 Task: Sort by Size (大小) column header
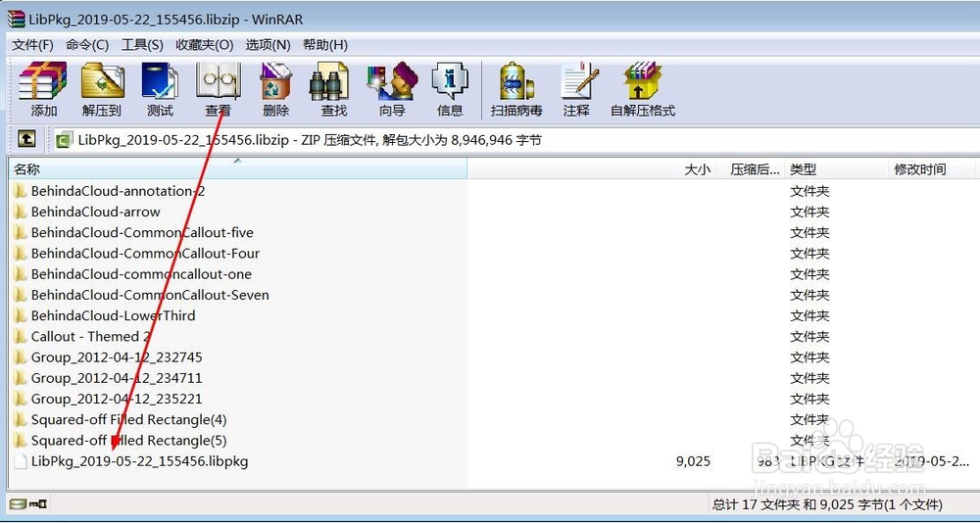591,168
